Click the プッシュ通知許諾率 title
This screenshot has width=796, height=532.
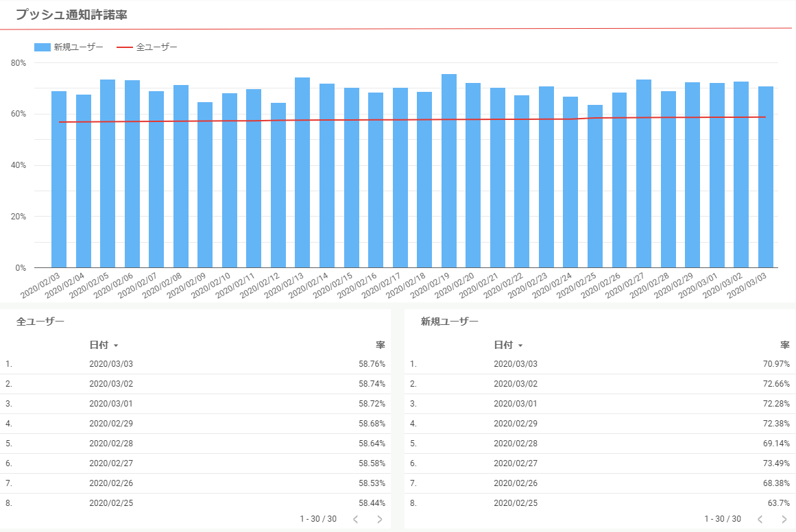71,14
